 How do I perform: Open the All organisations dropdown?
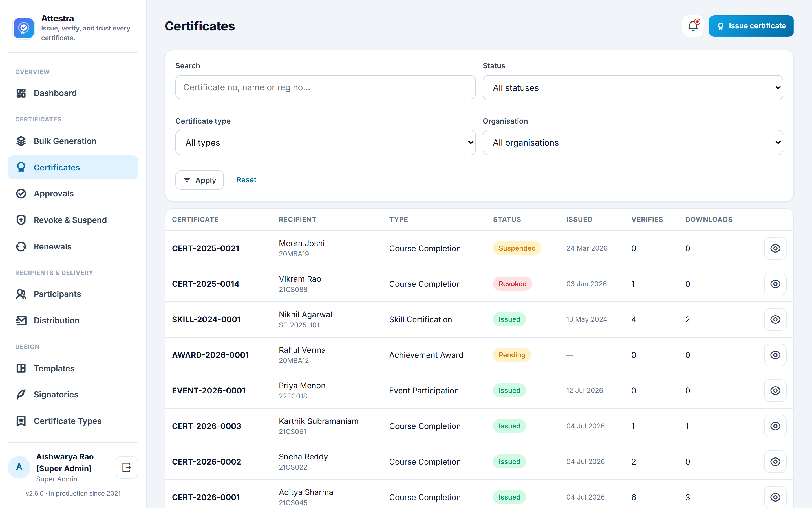click(x=632, y=143)
